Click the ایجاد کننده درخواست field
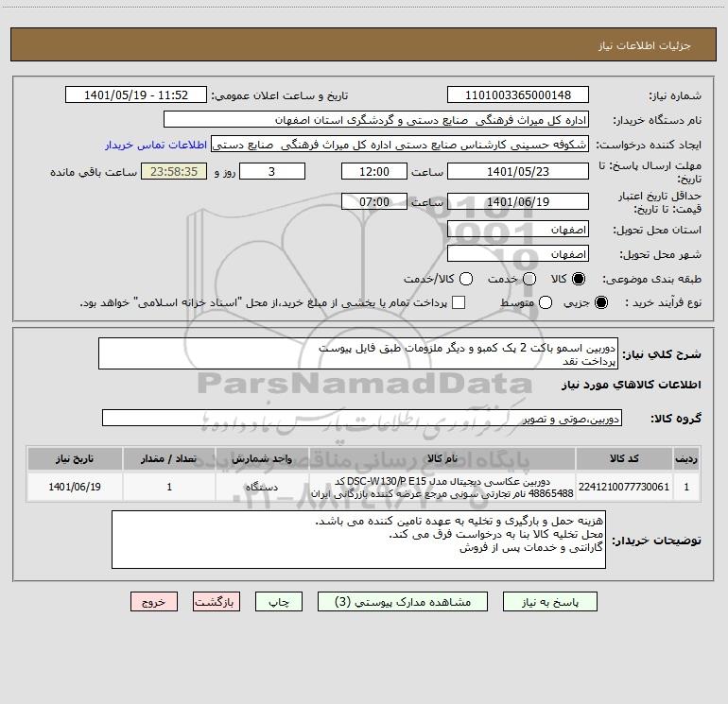 point(400,145)
